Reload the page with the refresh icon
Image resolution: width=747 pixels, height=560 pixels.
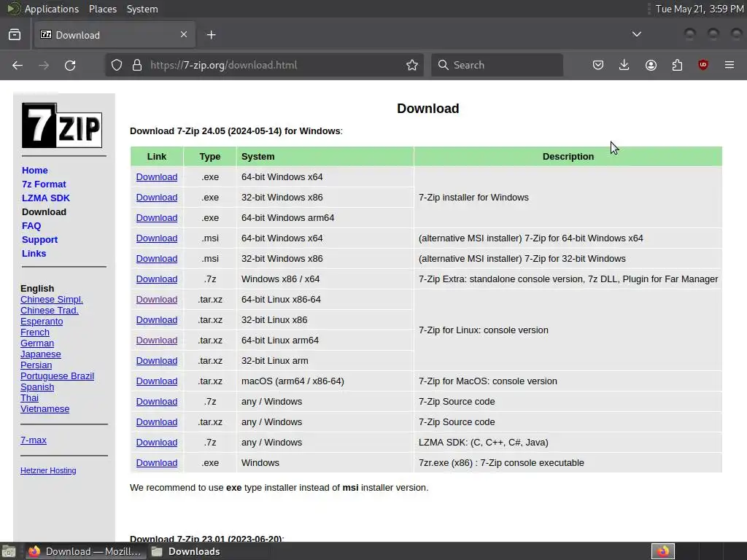point(70,65)
